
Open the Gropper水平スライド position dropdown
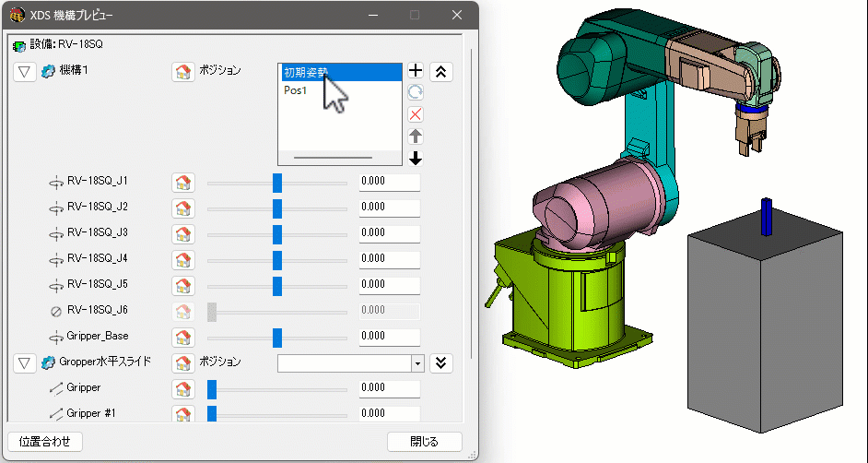[416, 362]
